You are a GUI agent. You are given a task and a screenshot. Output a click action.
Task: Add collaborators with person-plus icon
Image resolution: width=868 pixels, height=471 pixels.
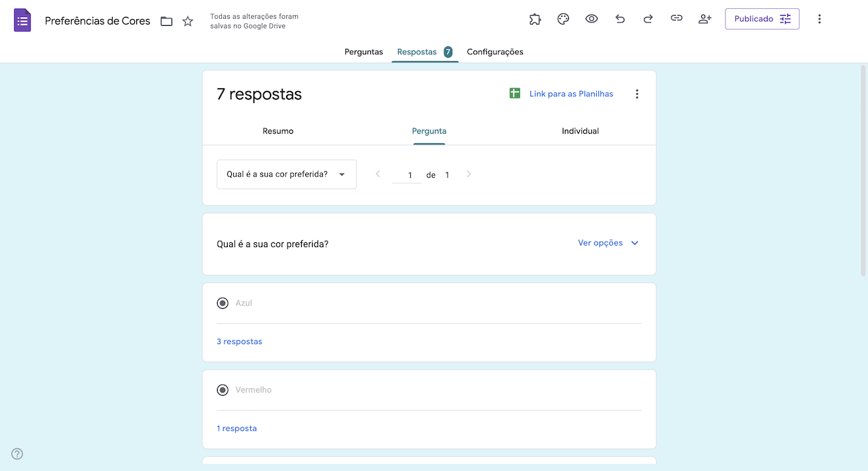(705, 19)
